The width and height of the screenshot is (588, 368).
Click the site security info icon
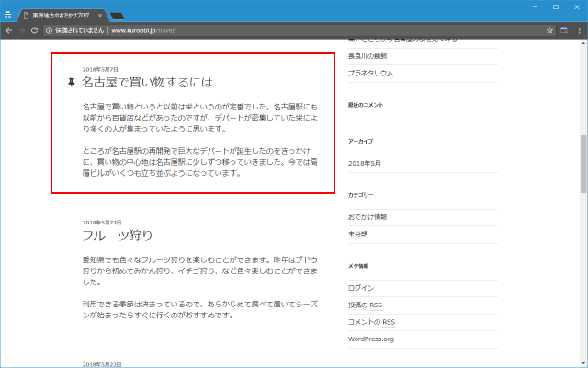(x=49, y=30)
